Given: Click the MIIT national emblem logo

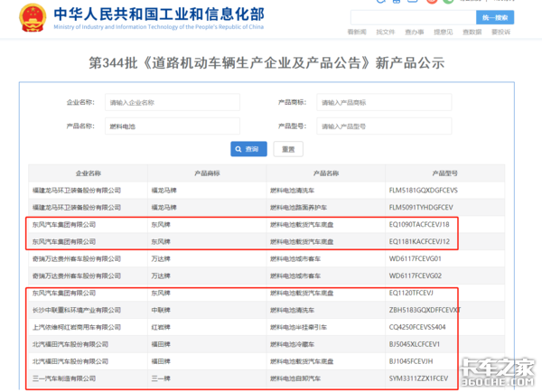Looking at the screenshot, I should point(33,18).
